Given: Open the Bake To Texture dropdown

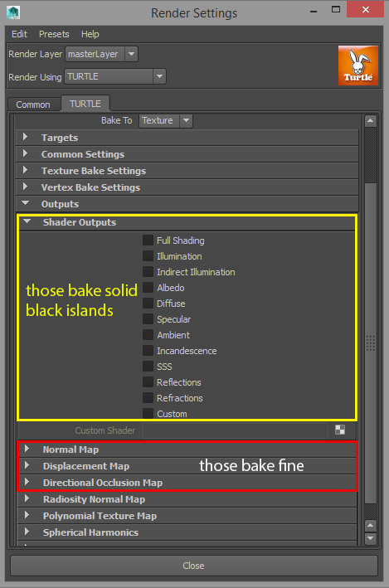Looking at the screenshot, I should [165, 121].
